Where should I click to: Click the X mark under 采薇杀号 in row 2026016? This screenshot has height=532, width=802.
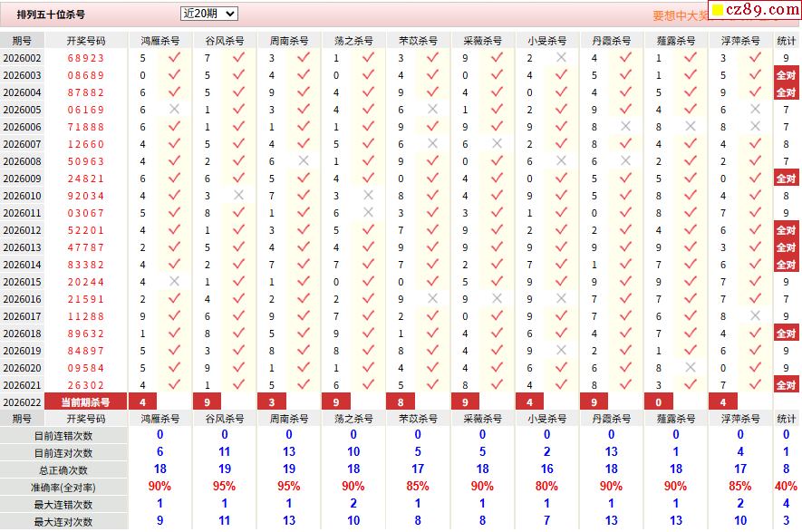(x=497, y=298)
